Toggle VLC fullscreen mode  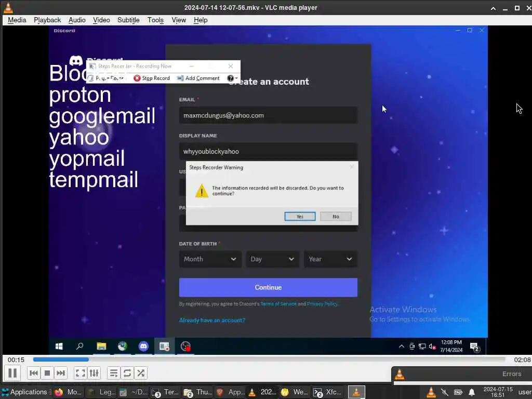pyautogui.click(x=81, y=373)
